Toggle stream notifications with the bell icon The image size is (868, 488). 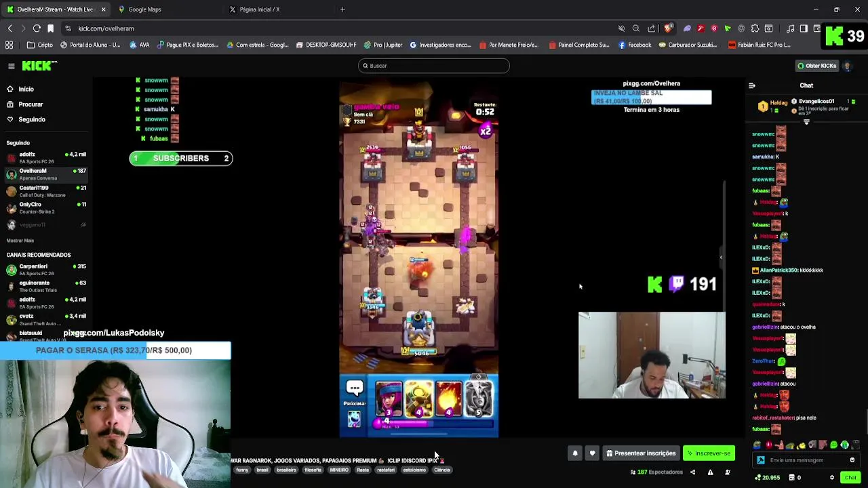[x=575, y=453]
